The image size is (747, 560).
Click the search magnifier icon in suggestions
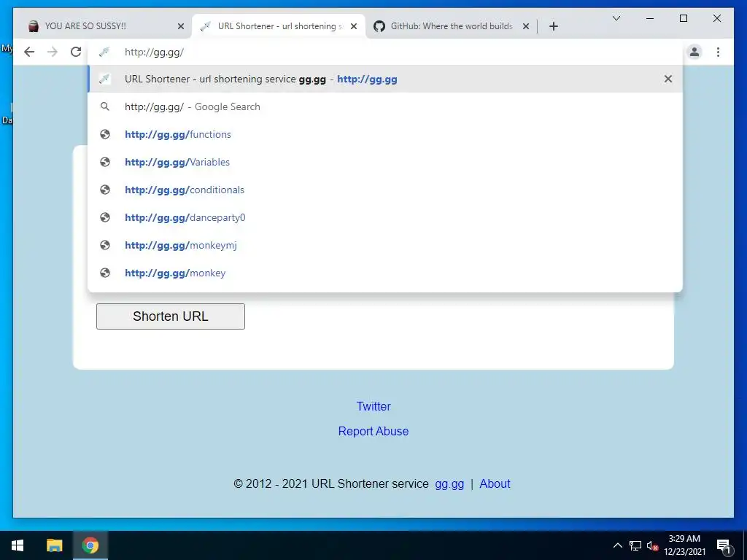pos(105,106)
